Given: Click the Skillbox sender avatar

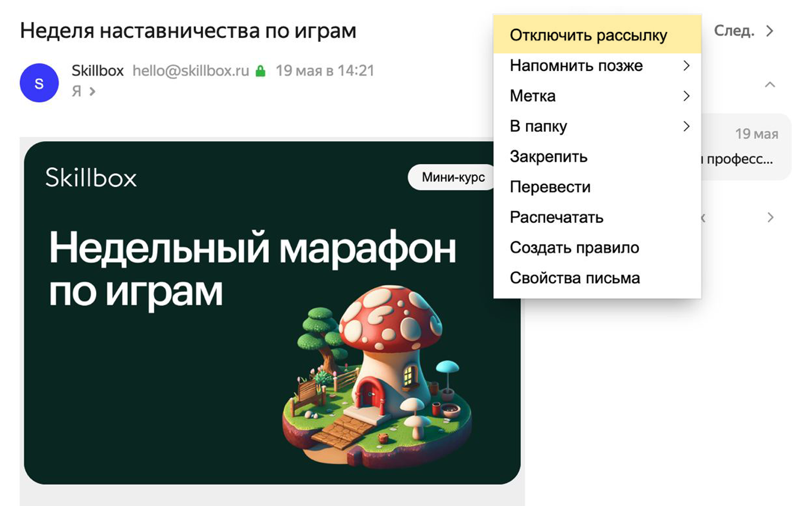Looking at the screenshot, I should click(x=39, y=83).
